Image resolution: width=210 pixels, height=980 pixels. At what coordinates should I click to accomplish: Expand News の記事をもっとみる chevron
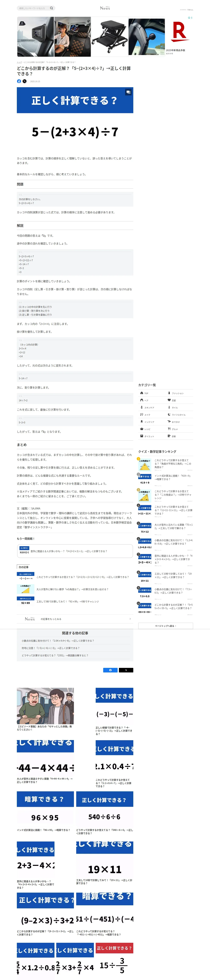click(130, 619)
